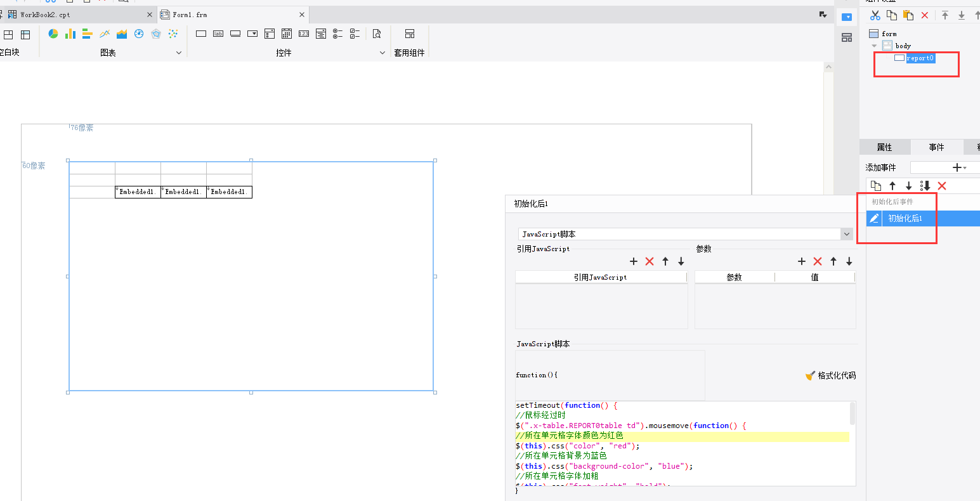Copy the selected event in the event list

(x=876, y=186)
